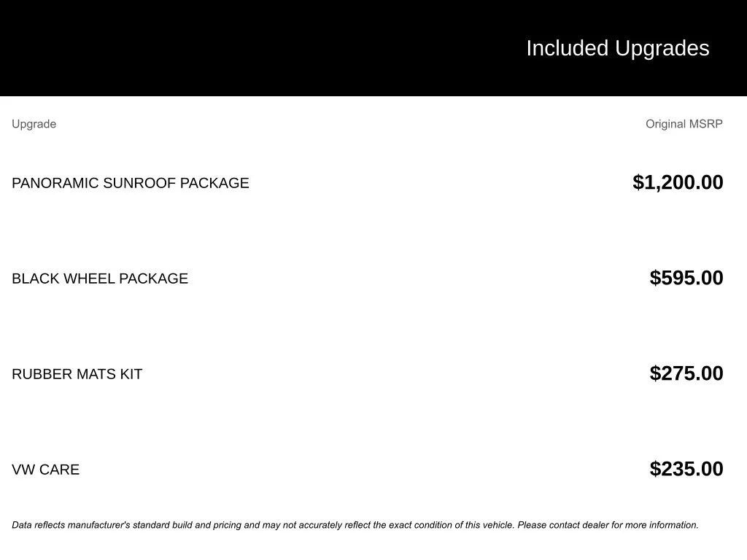The image size is (747, 560).
Task: Click the data disclaimer footnote text
Action: pyautogui.click(x=355, y=525)
